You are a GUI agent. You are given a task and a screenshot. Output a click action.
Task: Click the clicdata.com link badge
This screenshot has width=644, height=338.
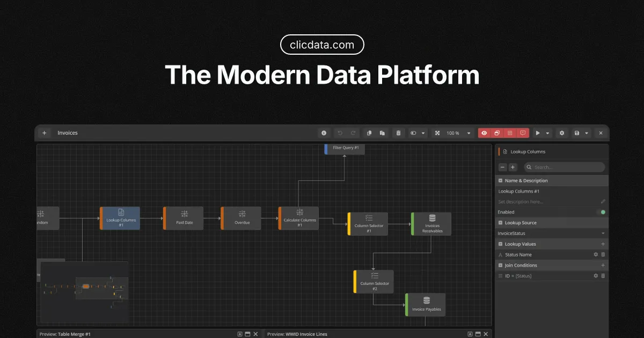[322, 45]
